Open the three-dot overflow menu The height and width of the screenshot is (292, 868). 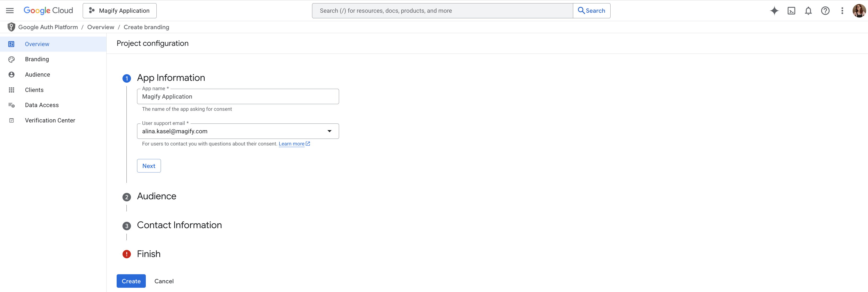(842, 10)
